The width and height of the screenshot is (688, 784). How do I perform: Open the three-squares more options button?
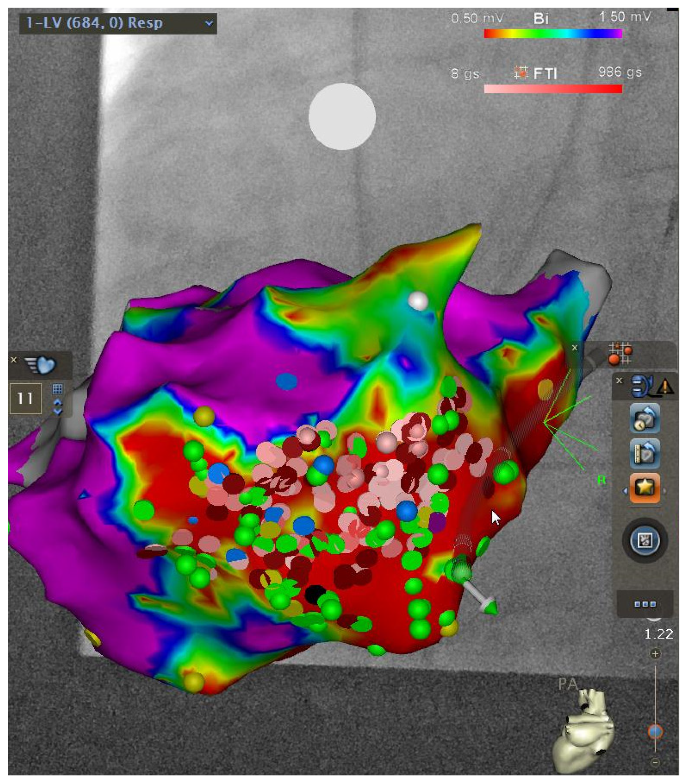645,604
